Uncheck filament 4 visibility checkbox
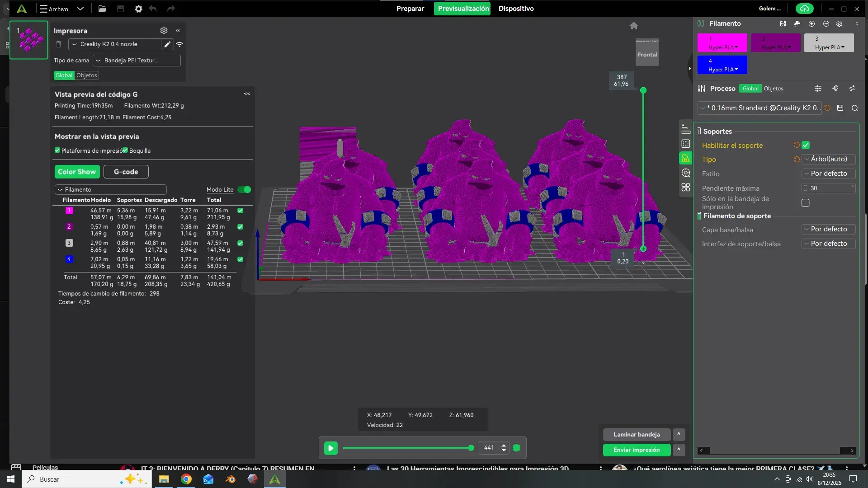The height and width of the screenshot is (488, 868). pyautogui.click(x=240, y=259)
